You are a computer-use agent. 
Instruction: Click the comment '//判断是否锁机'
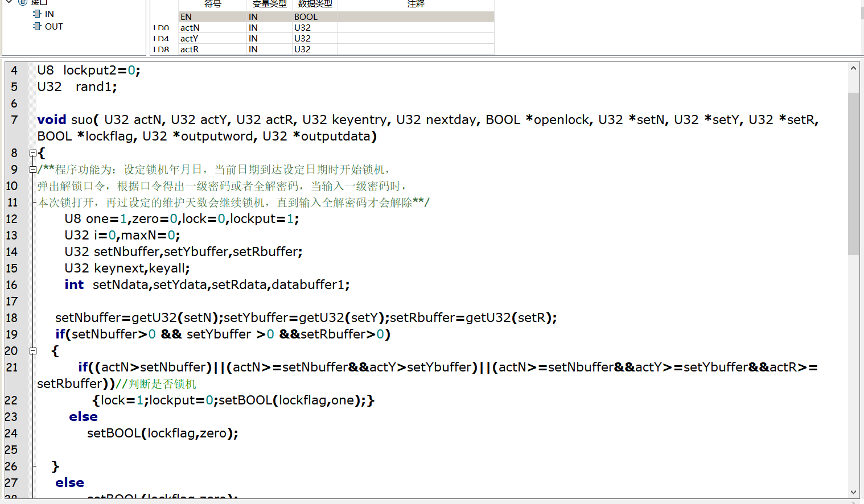click(x=156, y=384)
